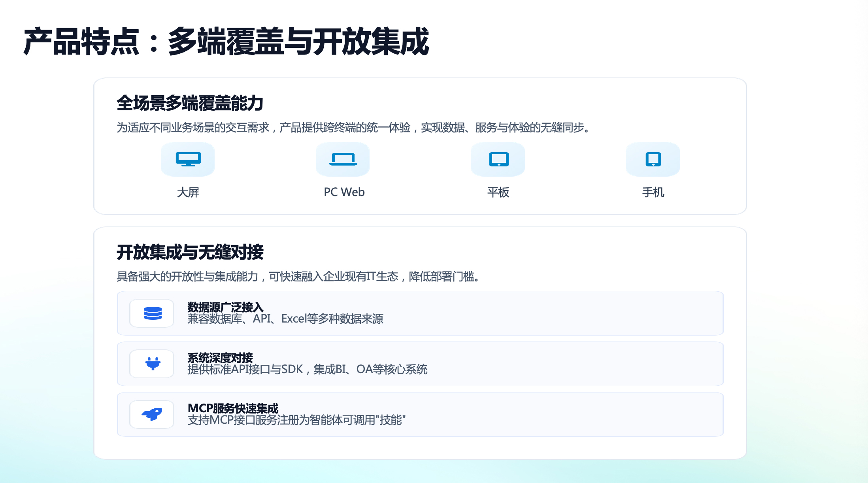Click the 数据源广泛接入 heading

225,307
